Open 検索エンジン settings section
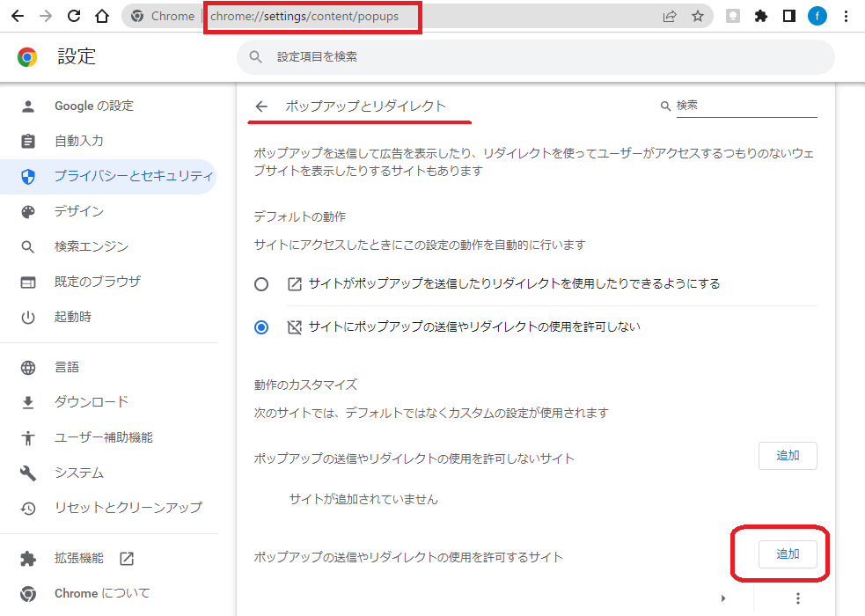 coord(92,246)
